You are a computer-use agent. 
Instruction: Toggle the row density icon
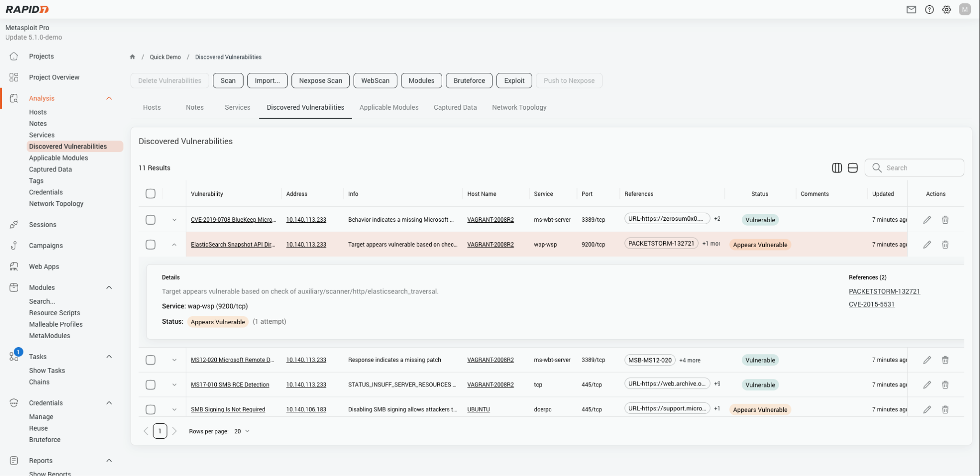(853, 168)
